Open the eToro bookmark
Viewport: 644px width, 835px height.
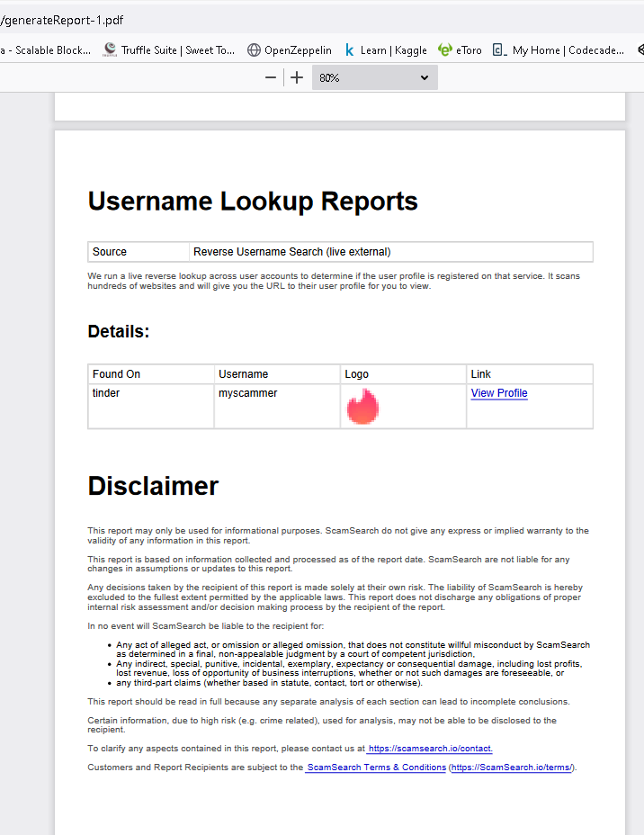click(460, 50)
